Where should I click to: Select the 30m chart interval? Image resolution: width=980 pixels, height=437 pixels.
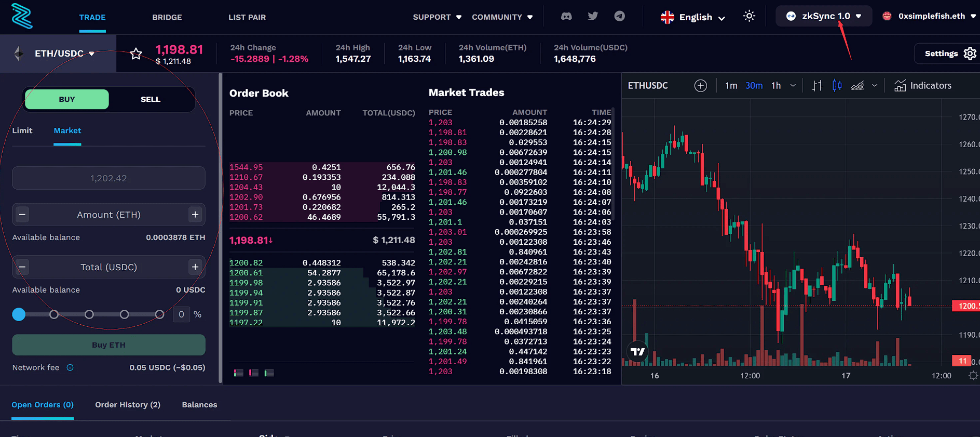pyautogui.click(x=754, y=86)
